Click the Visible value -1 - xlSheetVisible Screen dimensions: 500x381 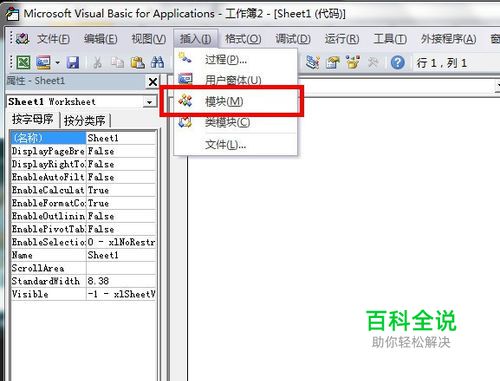(121, 294)
